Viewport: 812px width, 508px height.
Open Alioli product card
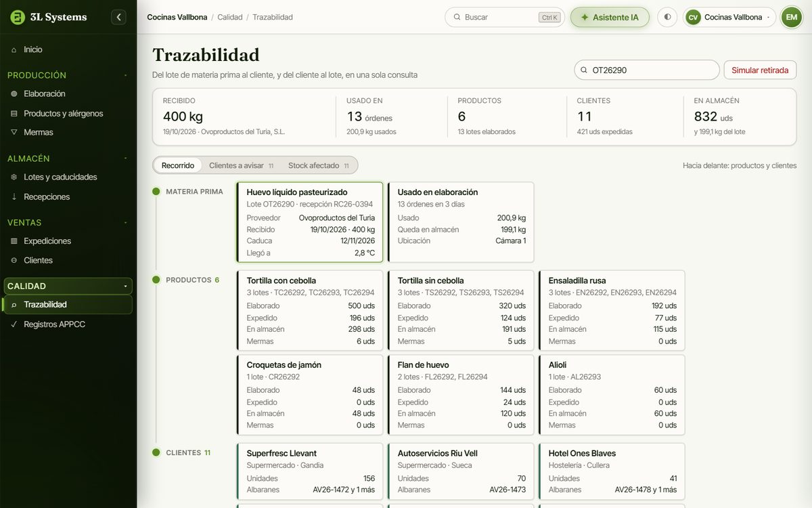(612, 395)
